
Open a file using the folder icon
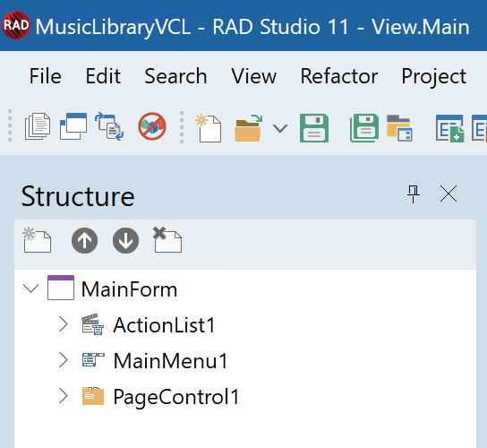[x=249, y=128]
